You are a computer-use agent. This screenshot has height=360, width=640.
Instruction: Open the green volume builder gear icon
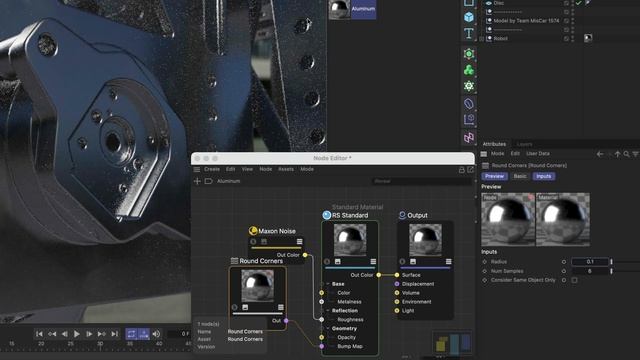(x=469, y=86)
